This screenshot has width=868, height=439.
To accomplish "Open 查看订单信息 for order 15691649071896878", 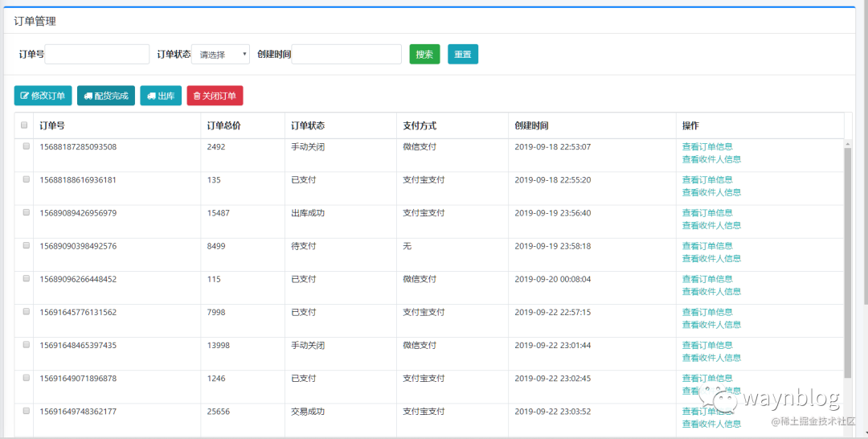I will (707, 378).
